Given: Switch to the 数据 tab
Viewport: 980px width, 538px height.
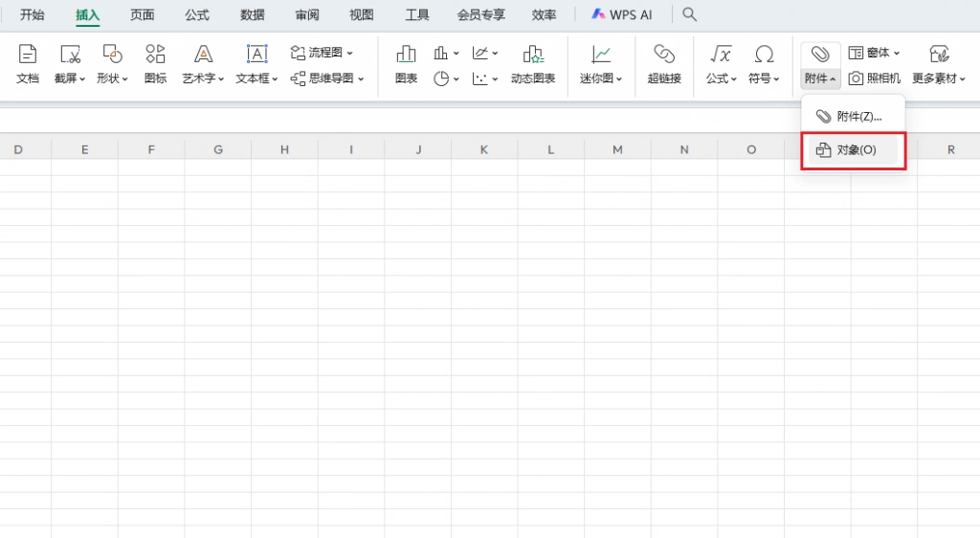Looking at the screenshot, I should tap(253, 15).
